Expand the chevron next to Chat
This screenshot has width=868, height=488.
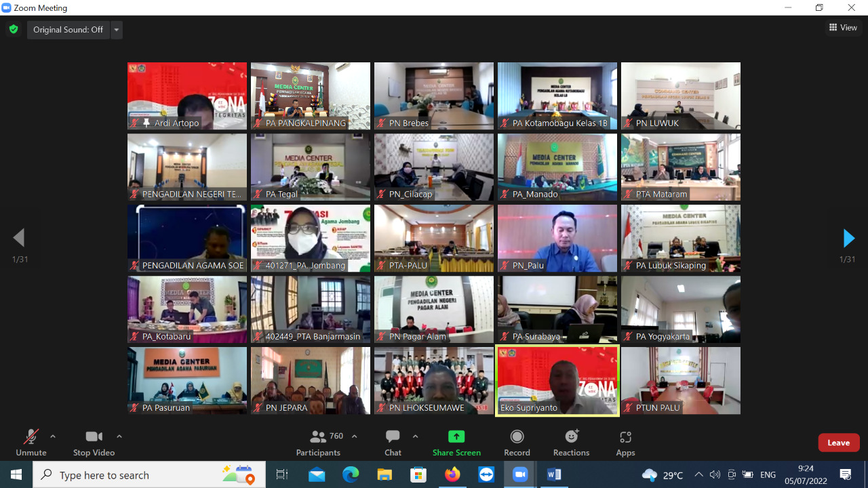point(415,436)
